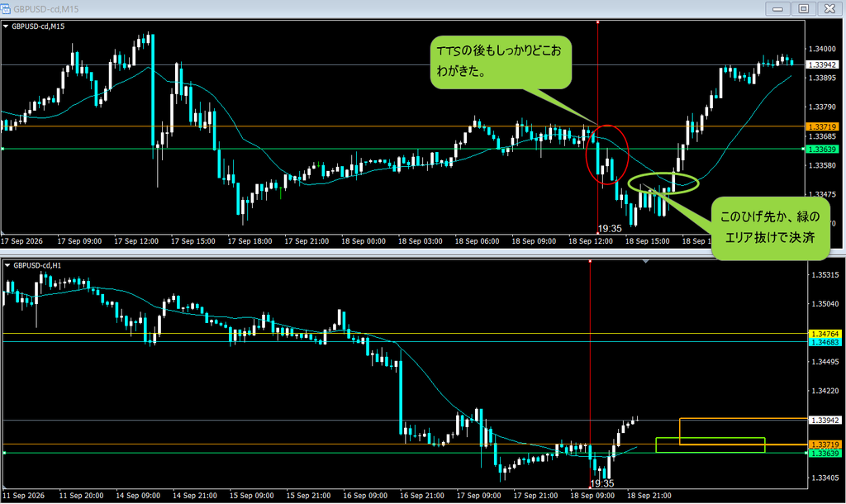Click the chart shift triangle on H1 chart
Image resolution: width=846 pixels, height=504 pixels.
click(x=646, y=261)
